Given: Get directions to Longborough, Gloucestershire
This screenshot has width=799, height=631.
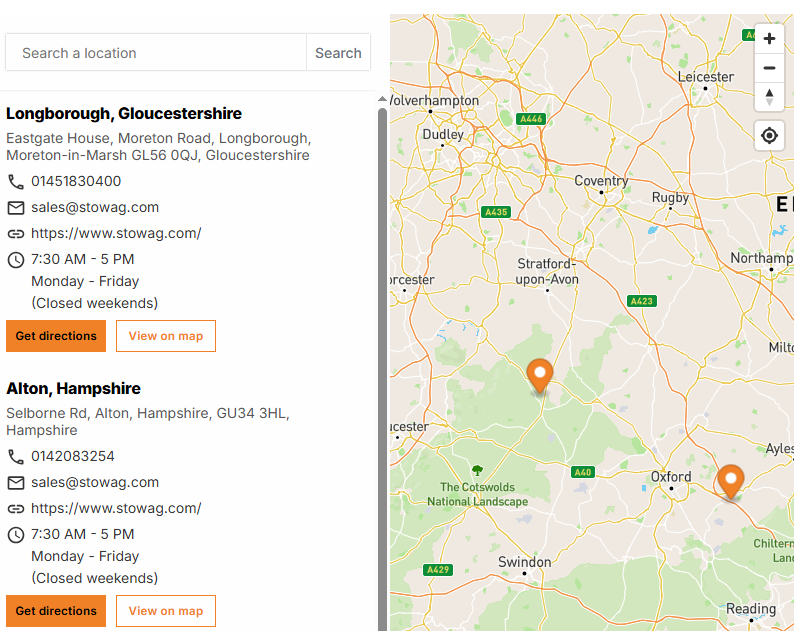Looking at the screenshot, I should point(56,336).
